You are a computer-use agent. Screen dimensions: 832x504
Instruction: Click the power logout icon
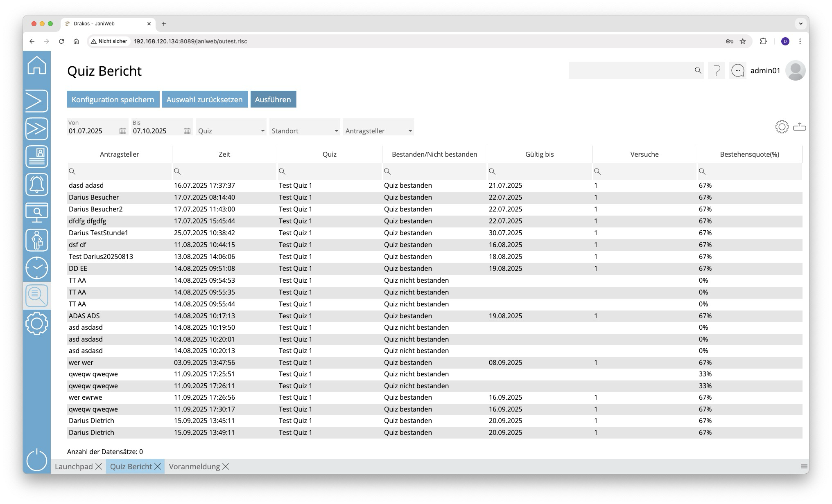pos(37,459)
